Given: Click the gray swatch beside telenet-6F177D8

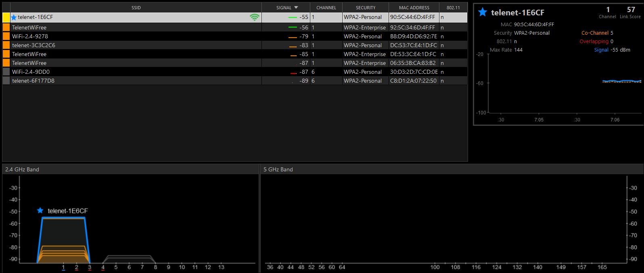Looking at the screenshot, I should 6,81.
